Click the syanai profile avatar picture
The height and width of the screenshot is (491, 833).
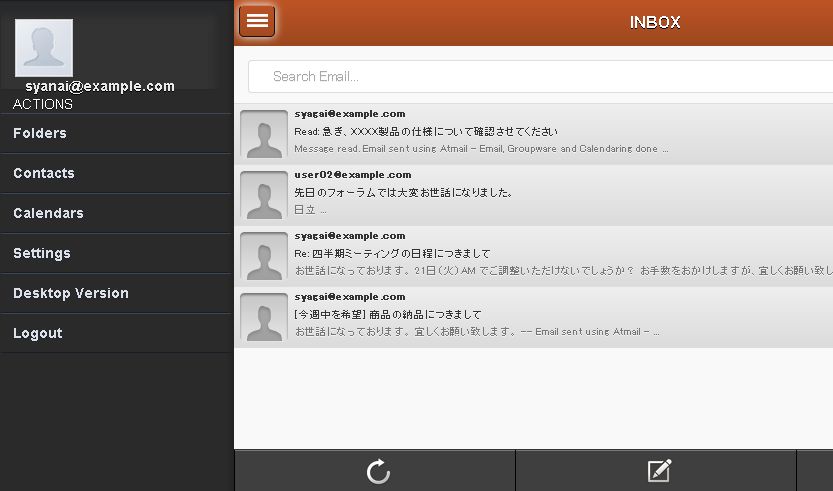(44, 48)
